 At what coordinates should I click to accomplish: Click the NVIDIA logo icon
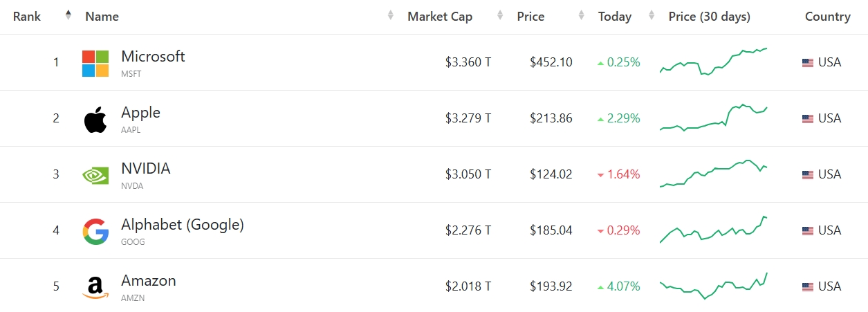pos(95,175)
